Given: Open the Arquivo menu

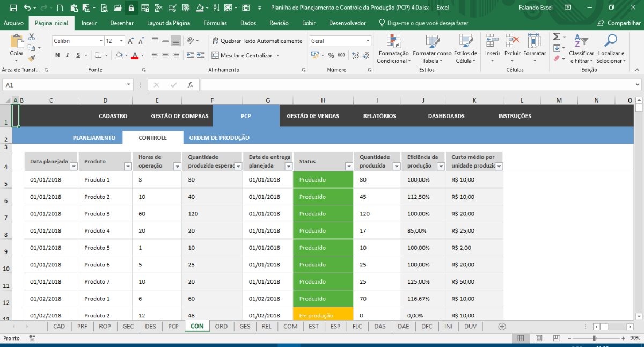Looking at the screenshot, I should point(13,23).
